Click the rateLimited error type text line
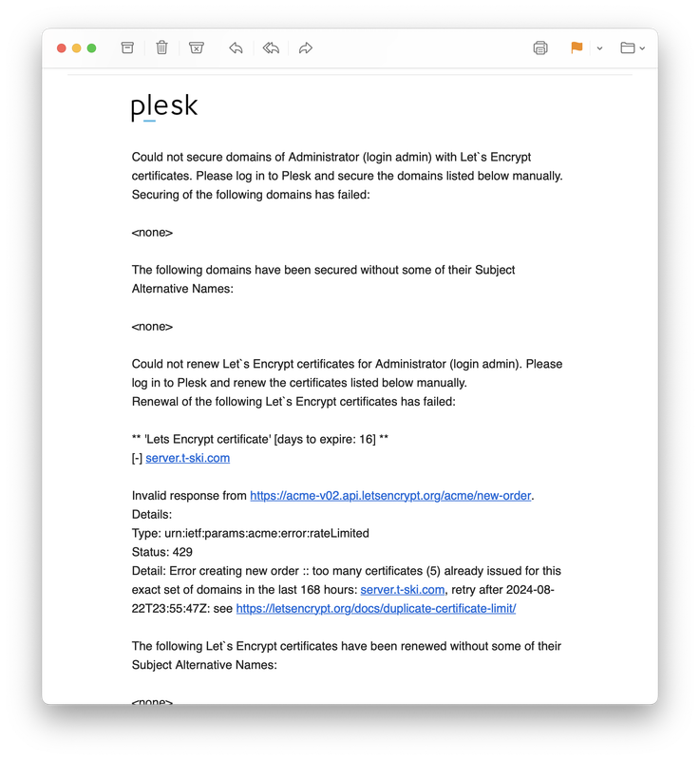700x760 pixels. coord(251,533)
